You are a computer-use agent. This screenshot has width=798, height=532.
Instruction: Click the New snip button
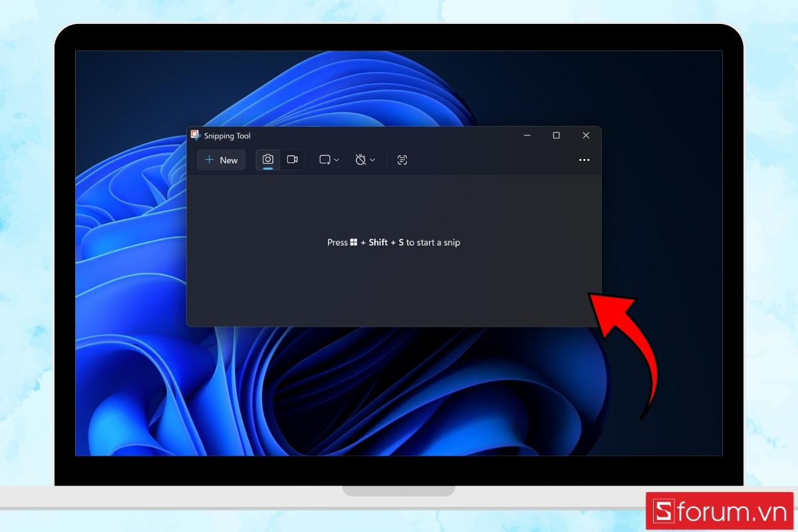(x=221, y=160)
